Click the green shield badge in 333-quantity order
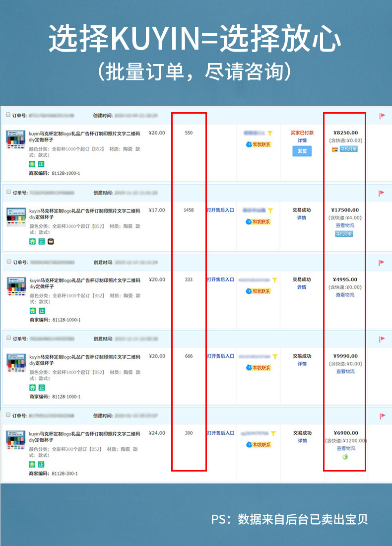Screen dimensions: 392x546 [32, 311]
